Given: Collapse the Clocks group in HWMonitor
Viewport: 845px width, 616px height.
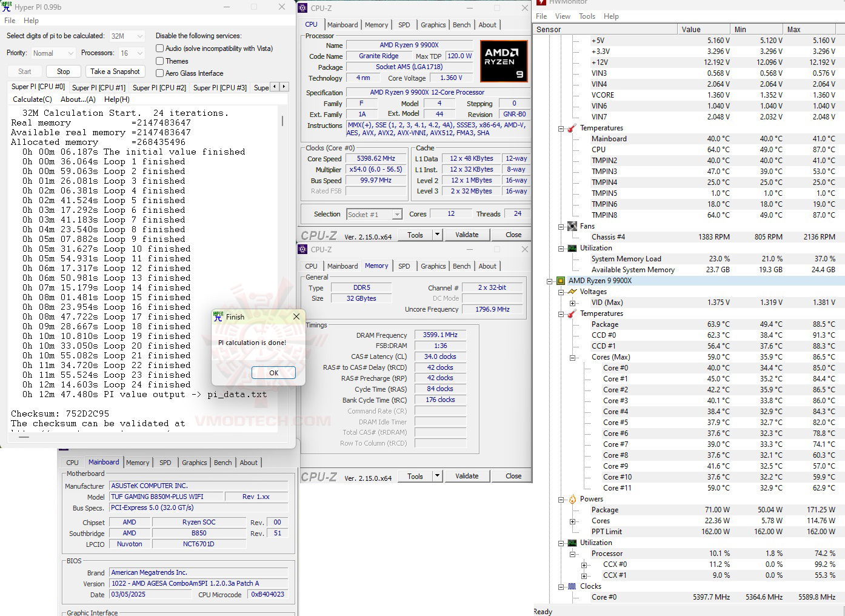Looking at the screenshot, I should pos(561,586).
